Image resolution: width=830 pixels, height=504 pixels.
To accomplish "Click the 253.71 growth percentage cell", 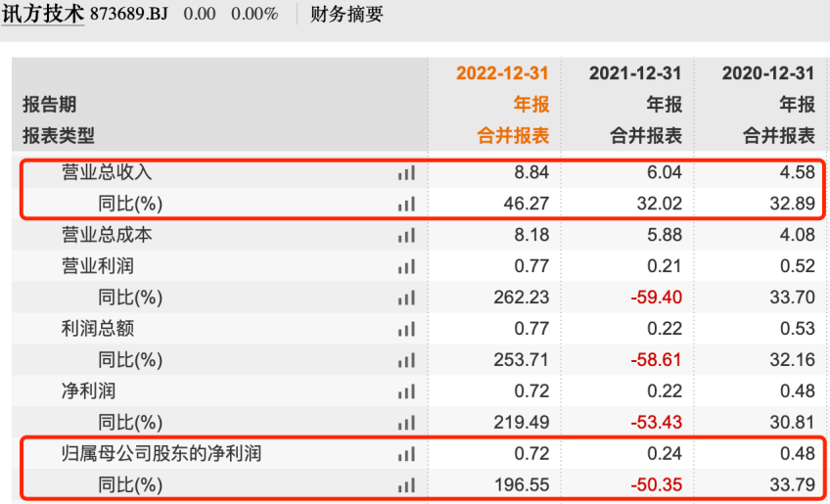I will [522, 360].
